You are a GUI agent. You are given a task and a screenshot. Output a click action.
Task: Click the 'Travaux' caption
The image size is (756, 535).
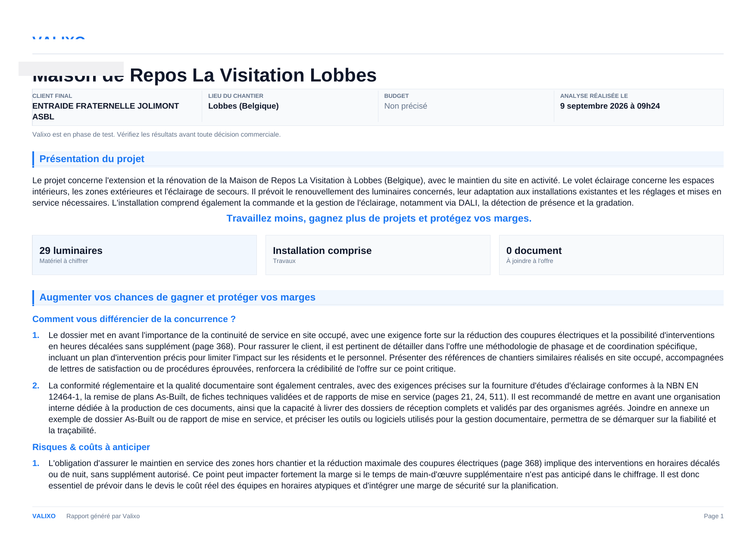pos(284,261)
